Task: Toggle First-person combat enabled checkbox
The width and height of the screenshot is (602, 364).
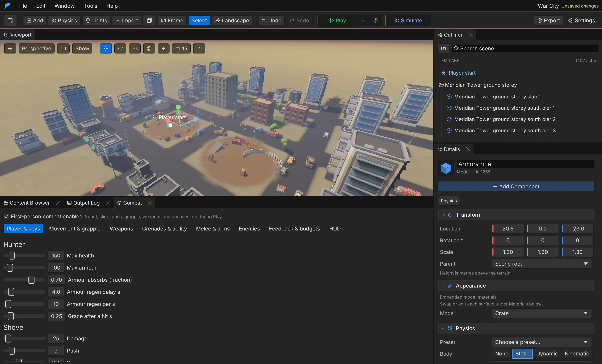Action: pos(6,216)
